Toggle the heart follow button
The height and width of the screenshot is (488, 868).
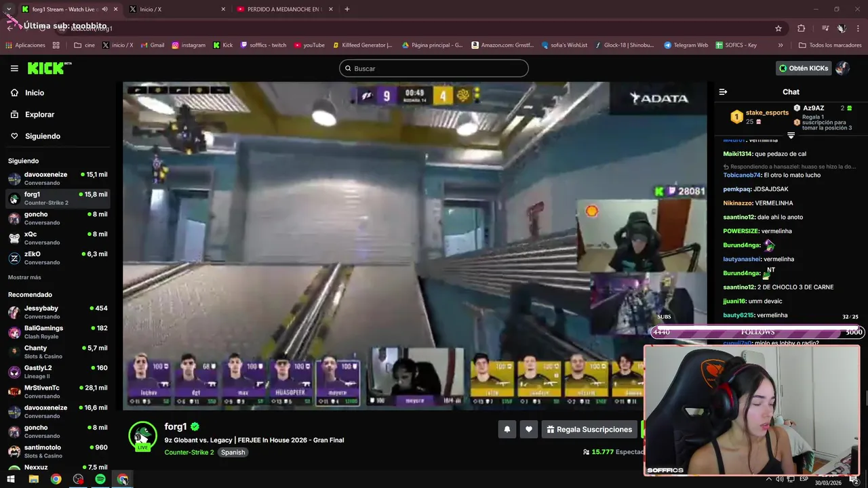(x=529, y=429)
